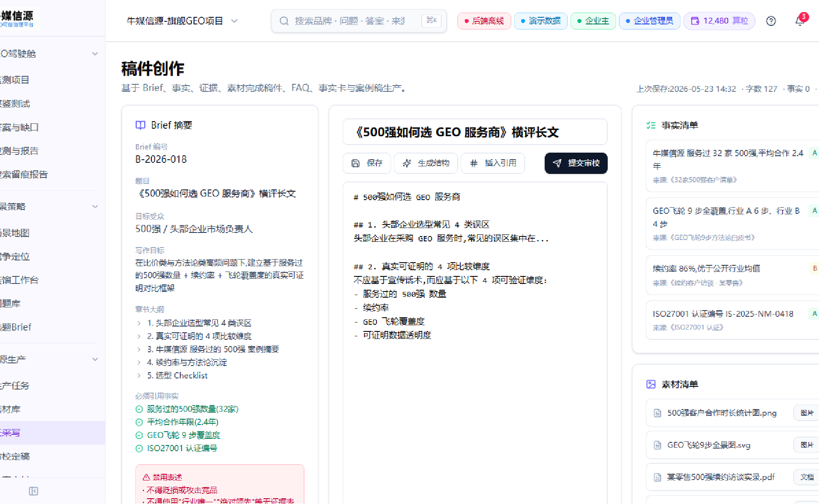
Task: Click the 企业管理员 role pill
Action: [x=649, y=21]
